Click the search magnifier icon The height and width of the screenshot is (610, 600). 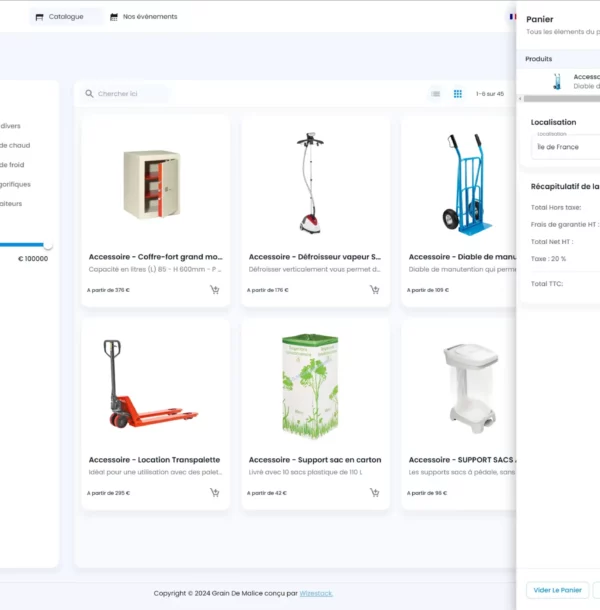(89, 94)
